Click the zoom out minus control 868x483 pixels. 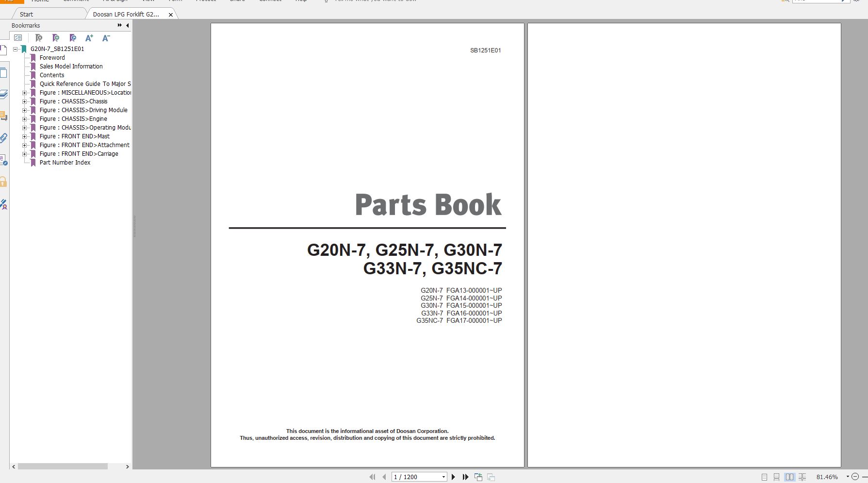[855, 477]
